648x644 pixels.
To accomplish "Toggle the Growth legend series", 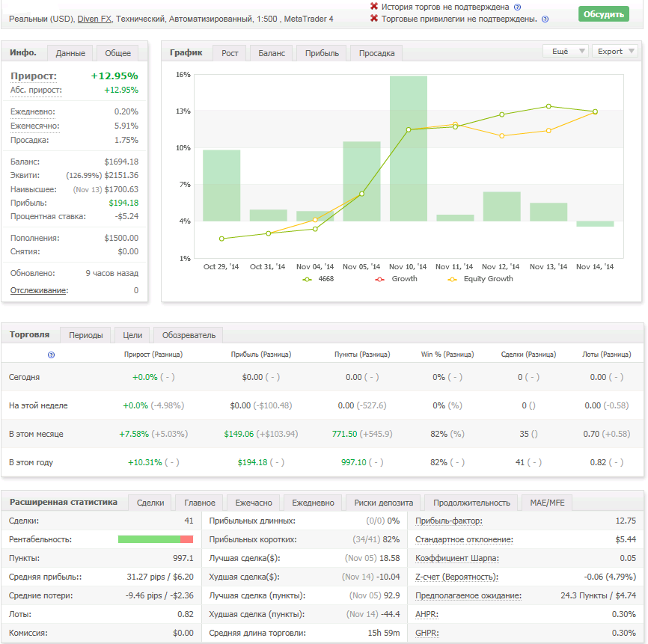I will (396, 279).
